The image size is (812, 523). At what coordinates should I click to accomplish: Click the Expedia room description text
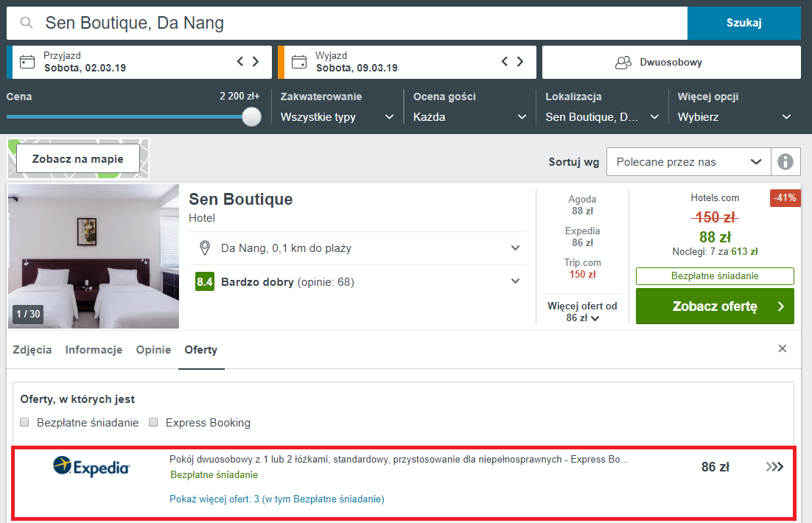tap(399, 460)
